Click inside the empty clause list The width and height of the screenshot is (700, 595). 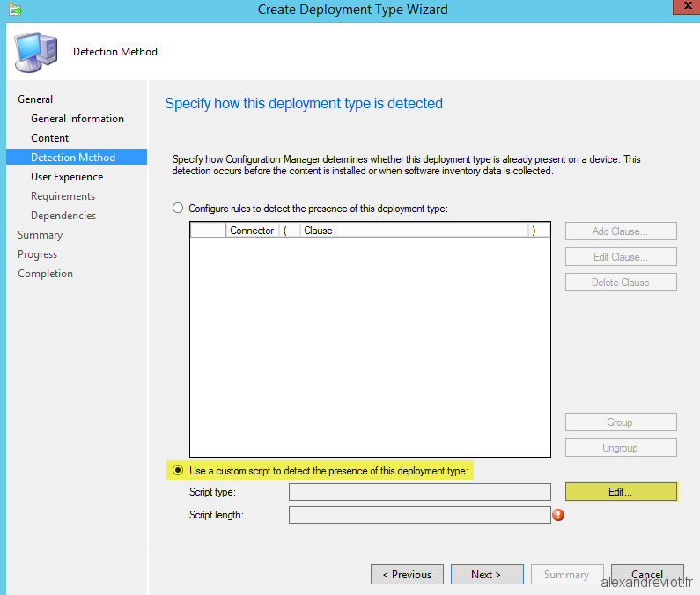pos(370,347)
